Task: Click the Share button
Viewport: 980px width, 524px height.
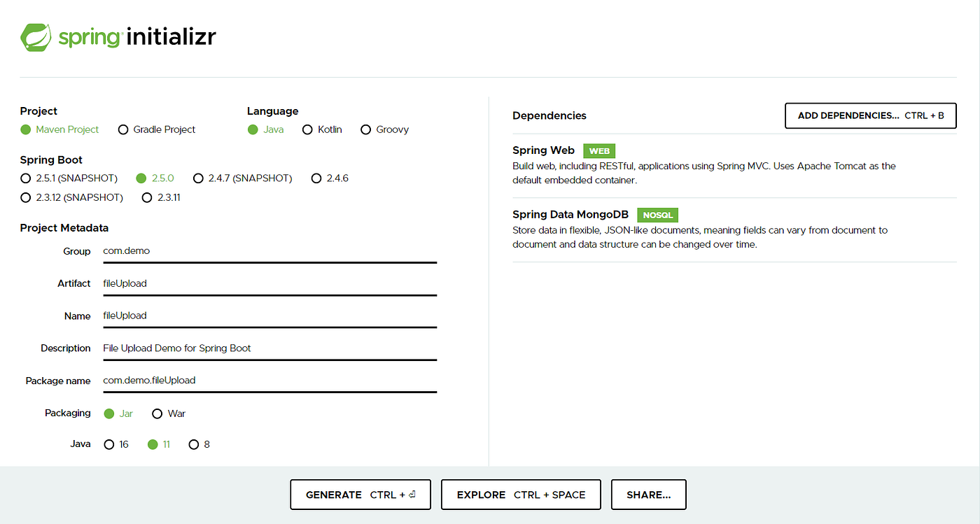Action: click(648, 495)
